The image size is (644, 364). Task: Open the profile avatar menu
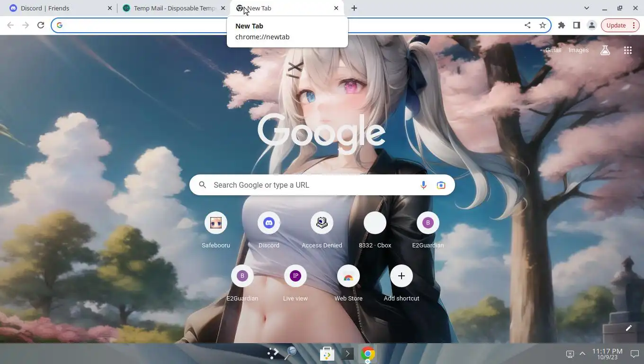click(591, 25)
